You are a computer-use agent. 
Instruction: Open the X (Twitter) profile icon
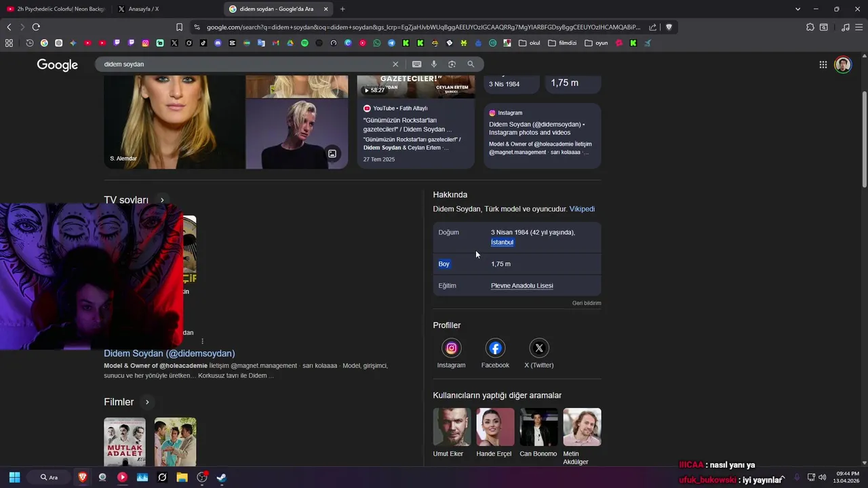539,348
